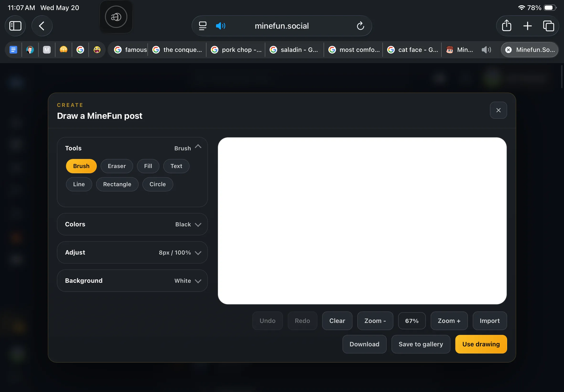Click the Use drawing button
The width and height of the screenshot is (564, 392).
pos(481,344)
